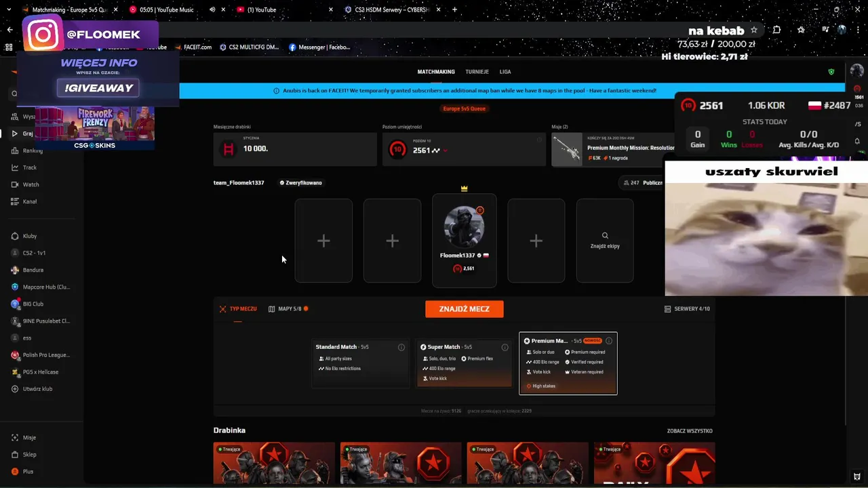Open user avatar at top right
Image resolution: width=868 pixels, height=488 pixels.
pos(856,71)
